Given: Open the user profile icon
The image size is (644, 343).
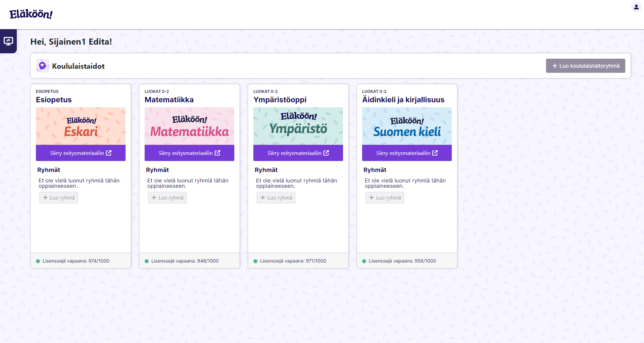Looking at the screenshot, I should pos(636,7).
